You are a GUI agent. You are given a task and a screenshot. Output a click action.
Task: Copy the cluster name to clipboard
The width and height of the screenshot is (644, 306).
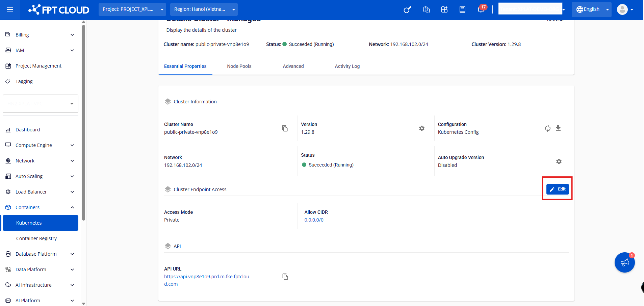point(285,128)
